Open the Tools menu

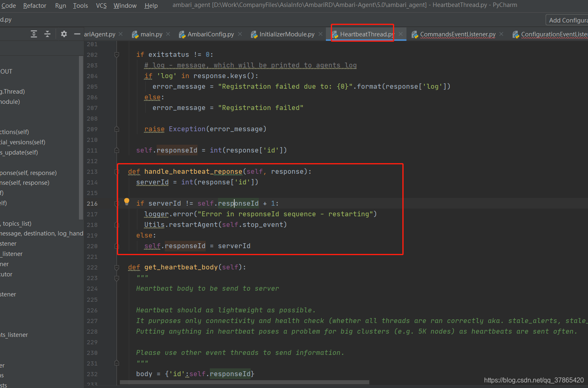81,5
